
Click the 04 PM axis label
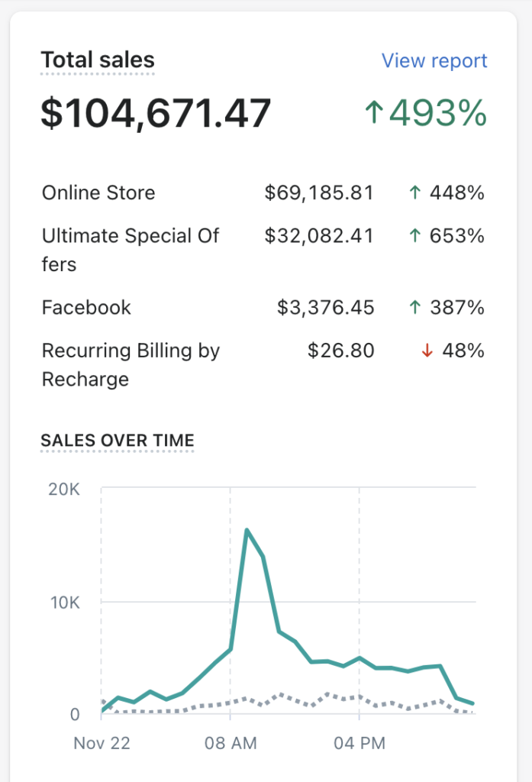pyautogui.click(x=360, y=743)
